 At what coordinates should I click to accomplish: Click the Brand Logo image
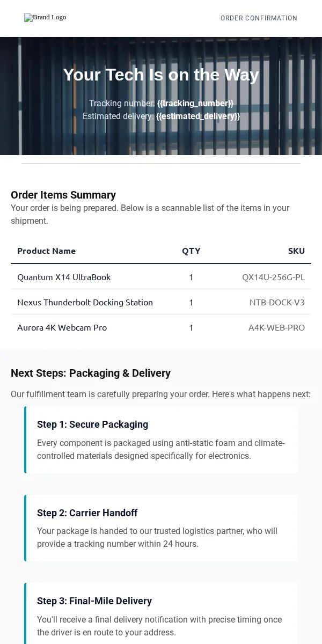(x=45, y=18)
